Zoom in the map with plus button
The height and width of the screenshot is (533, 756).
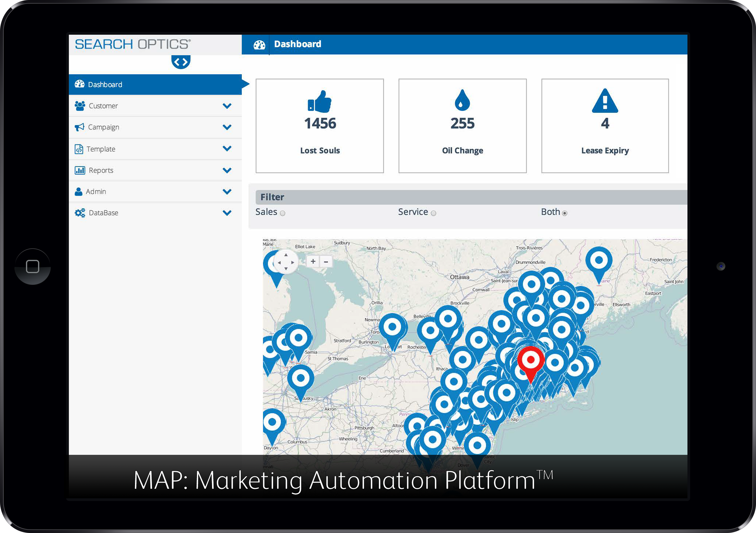[313, 262]
